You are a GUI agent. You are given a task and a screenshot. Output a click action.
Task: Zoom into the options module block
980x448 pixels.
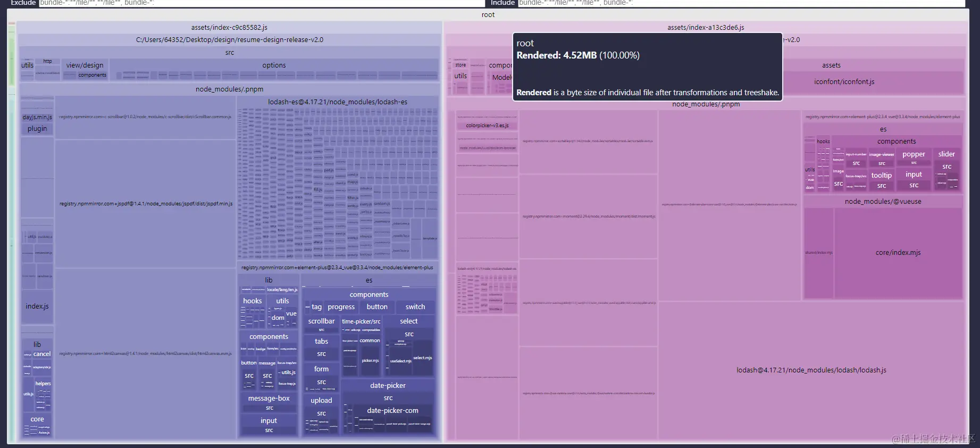274,65
